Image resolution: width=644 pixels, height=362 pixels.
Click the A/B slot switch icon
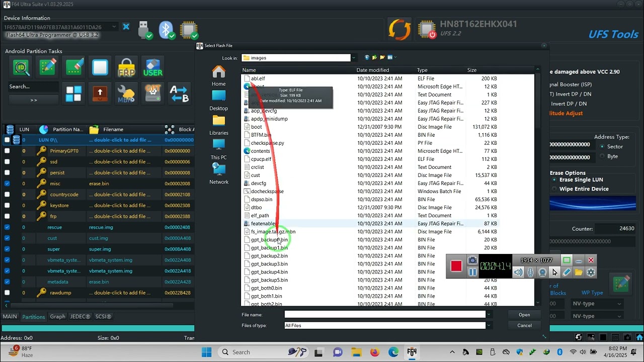[179, 94]
